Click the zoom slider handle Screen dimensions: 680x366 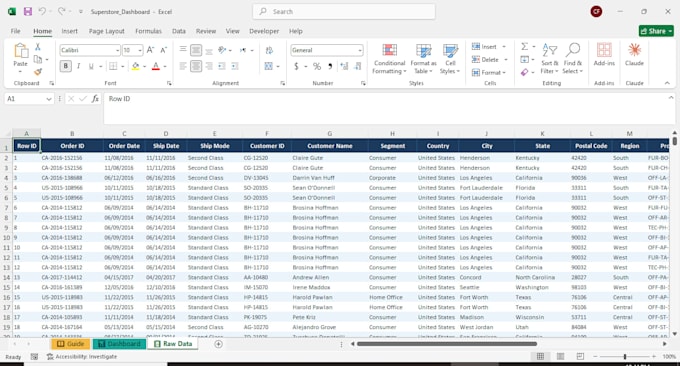tap(625, 356)
